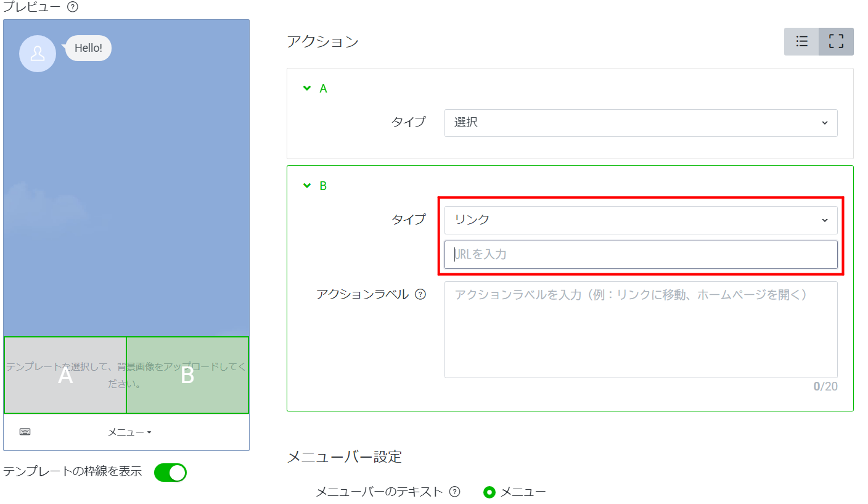Open the タイプ dropdown showing リンク

(641, 220)
